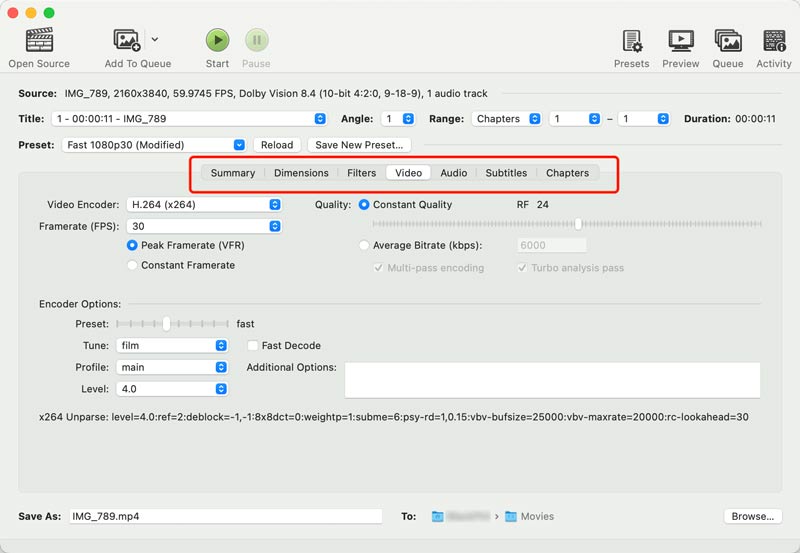This screenshot has width=800, height=553.
Task: Click the Add To Queue icon
Action: [127, 41]
